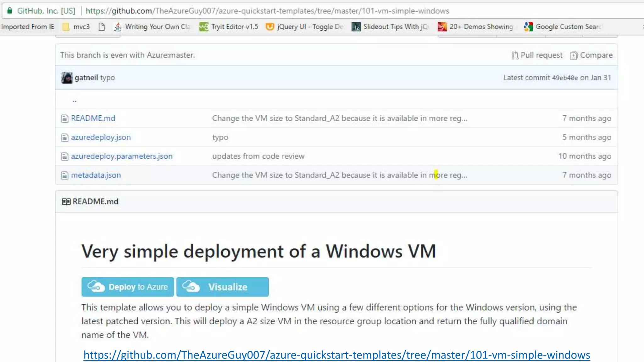Open 'updates from code review' commit message
This screenshot has width=644, height=362.
[258, 156]
